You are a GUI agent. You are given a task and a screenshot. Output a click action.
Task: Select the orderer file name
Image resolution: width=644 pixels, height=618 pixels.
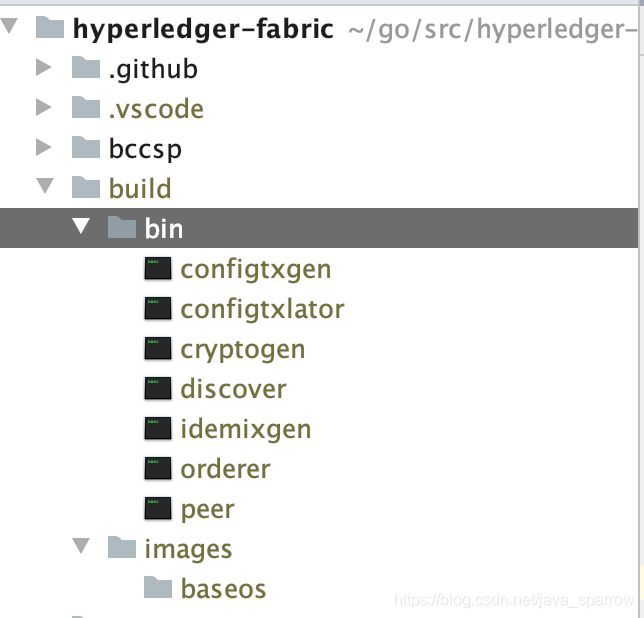pos(225,469)
